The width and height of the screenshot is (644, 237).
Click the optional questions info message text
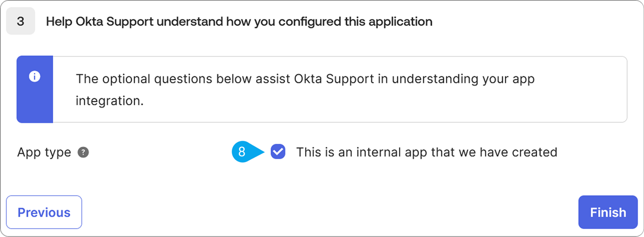pyautogui.click(x=305, y=90)
